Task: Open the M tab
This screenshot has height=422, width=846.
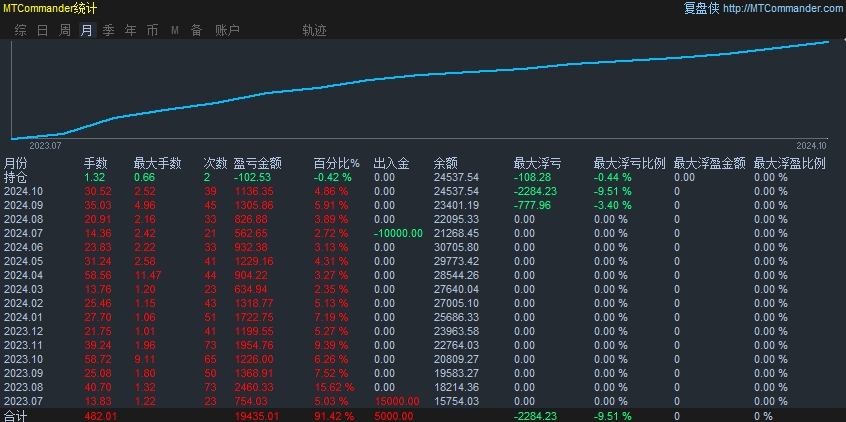Action: (x=175, y=30)
